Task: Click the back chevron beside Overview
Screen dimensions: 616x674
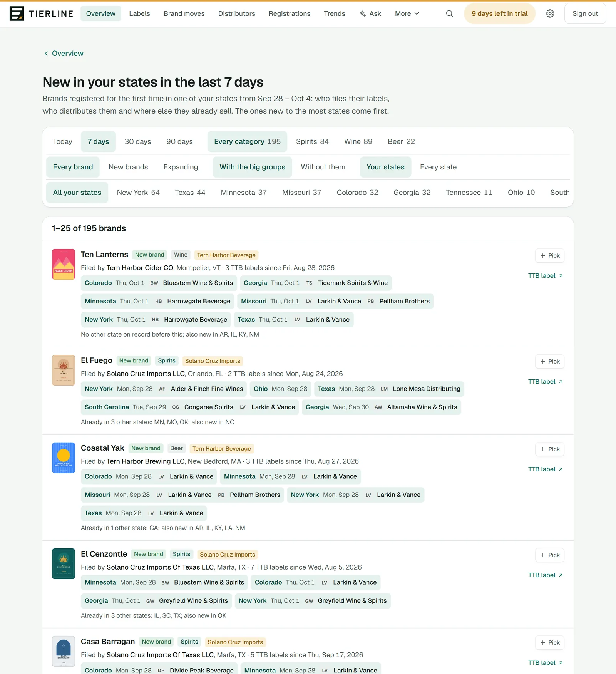Action: [46, 54]
